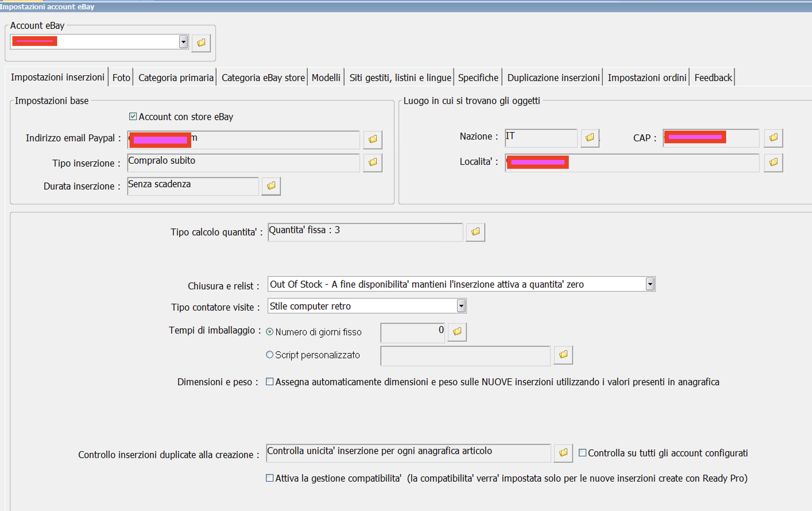Open the Foto tab
The height and width of the screenshot is (511, 812).
click(x=121, y=78)
